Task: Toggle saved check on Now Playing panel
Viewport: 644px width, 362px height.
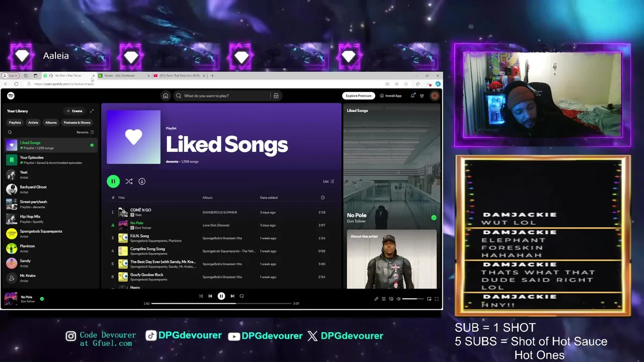Action: (x=434, y=218)
